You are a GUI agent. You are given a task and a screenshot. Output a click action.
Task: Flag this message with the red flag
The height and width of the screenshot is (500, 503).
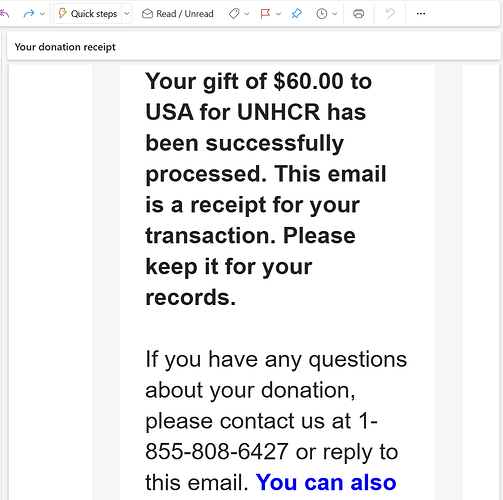(265, 14)
